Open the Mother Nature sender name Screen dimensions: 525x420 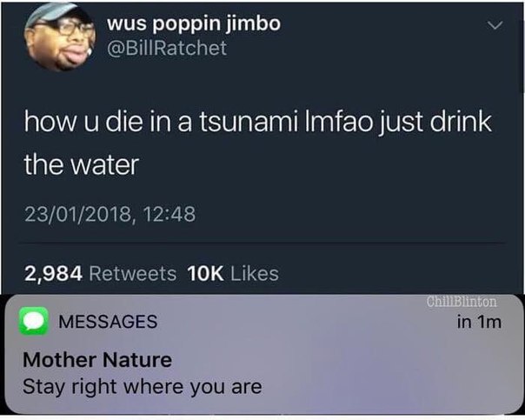click(x=97, y=360)
